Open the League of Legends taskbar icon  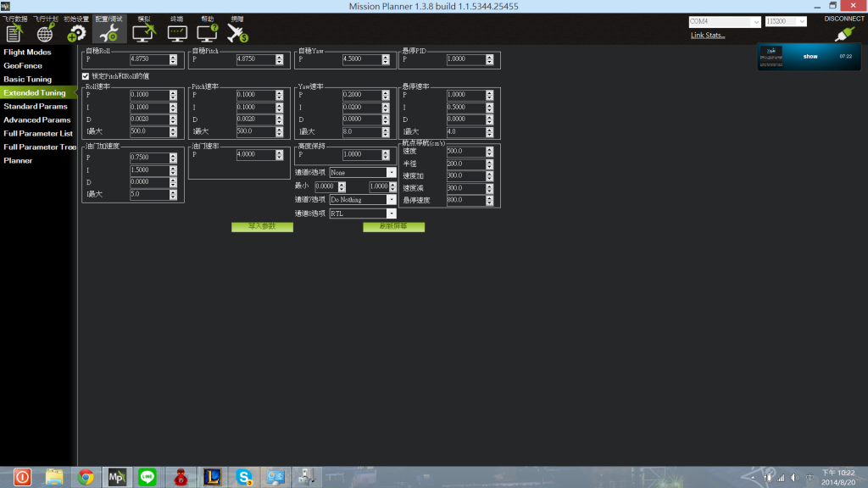pos(212,477)
